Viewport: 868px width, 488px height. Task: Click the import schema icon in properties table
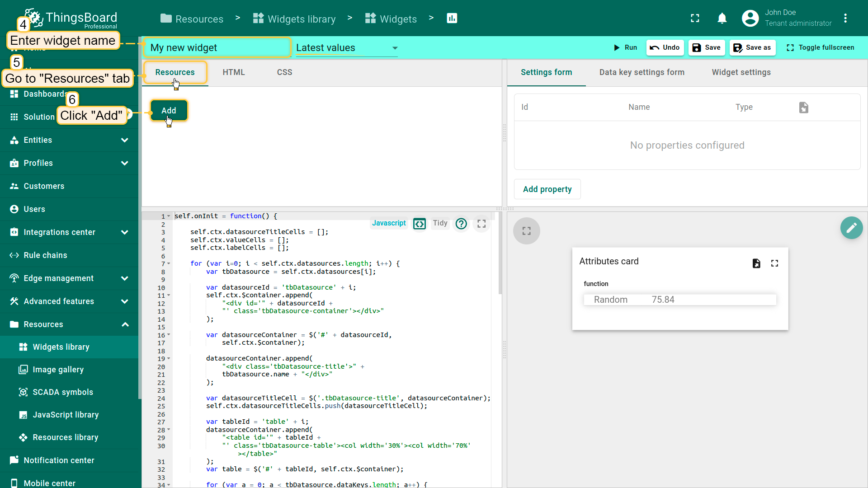coord(803,108)
